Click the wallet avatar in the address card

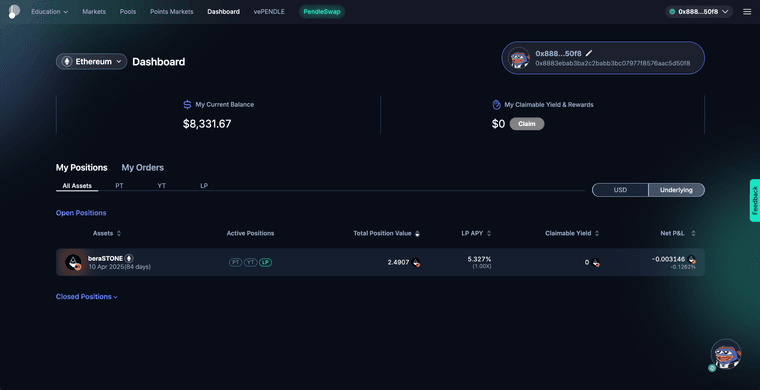tap(519, 58)
